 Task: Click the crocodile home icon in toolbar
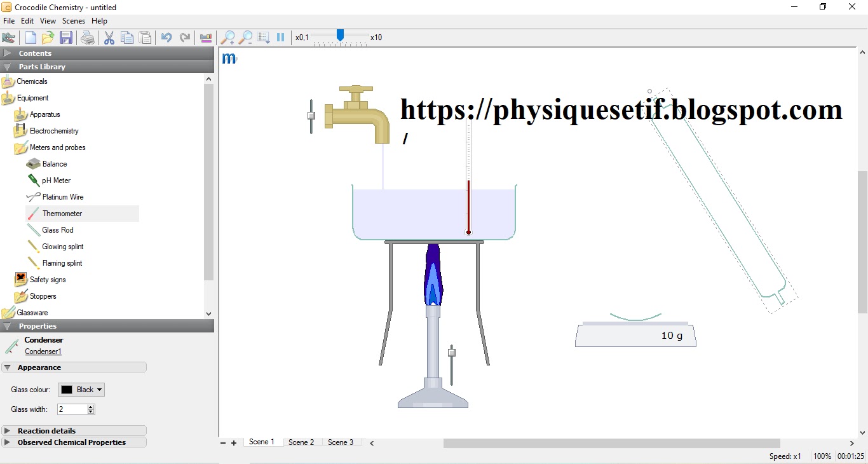(9, 38)
